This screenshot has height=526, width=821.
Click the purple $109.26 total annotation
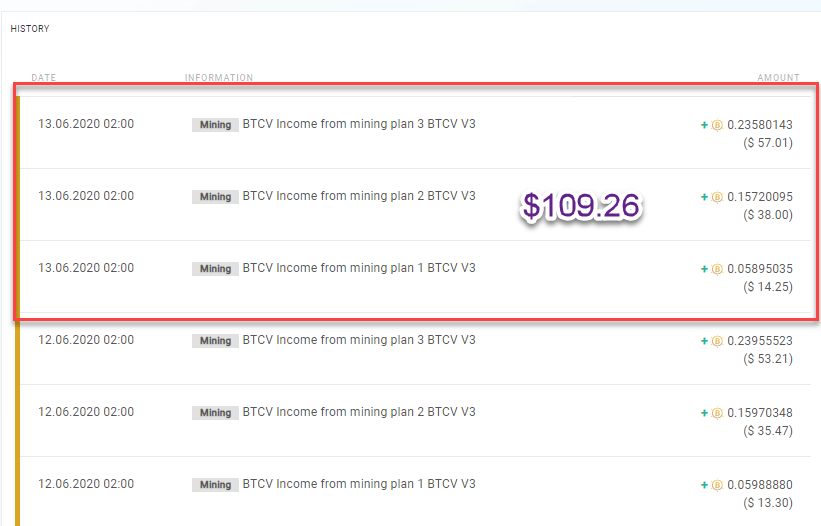click(581, 206)
